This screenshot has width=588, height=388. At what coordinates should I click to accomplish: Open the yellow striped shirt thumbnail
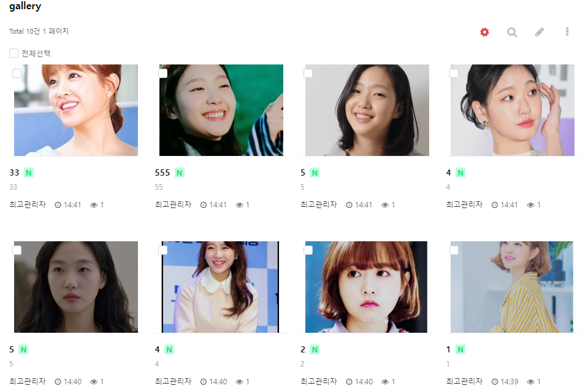coord(512,287)
